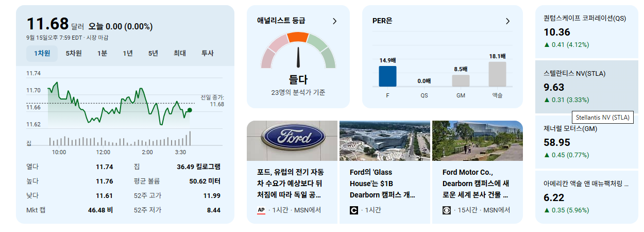Click the GM price 58.95
Screen dimensions: 644x232
tap(557, 142)
